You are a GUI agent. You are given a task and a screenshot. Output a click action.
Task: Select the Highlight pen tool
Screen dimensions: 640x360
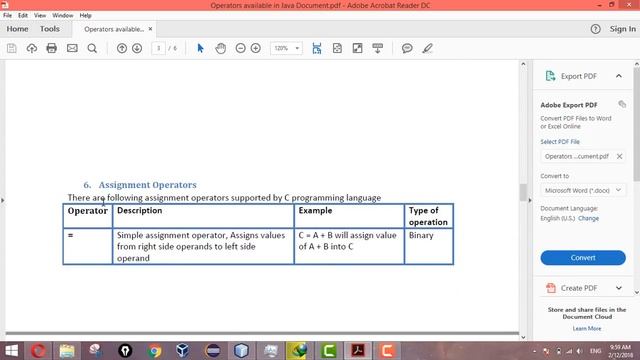point(427,48)
